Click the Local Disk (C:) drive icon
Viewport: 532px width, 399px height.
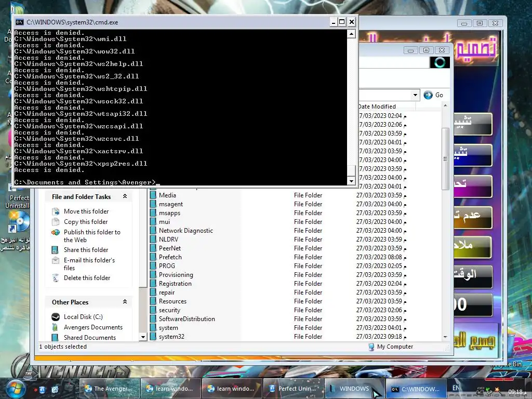coord(55,317)
